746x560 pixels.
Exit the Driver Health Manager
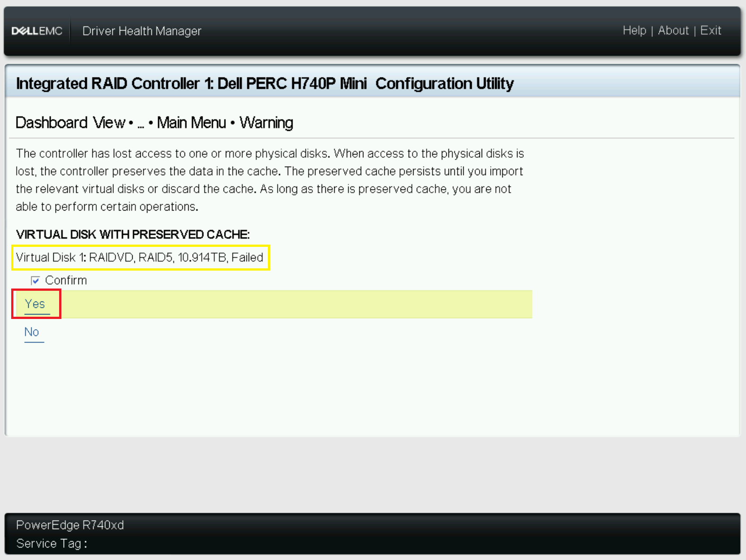[x=711, y=30]
